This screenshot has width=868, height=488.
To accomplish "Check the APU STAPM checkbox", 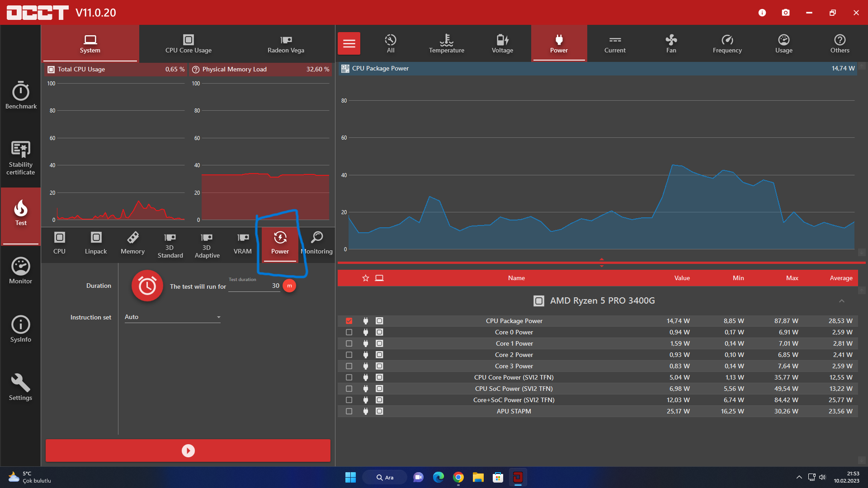I will pyautogui.click(x=349, y=411).
